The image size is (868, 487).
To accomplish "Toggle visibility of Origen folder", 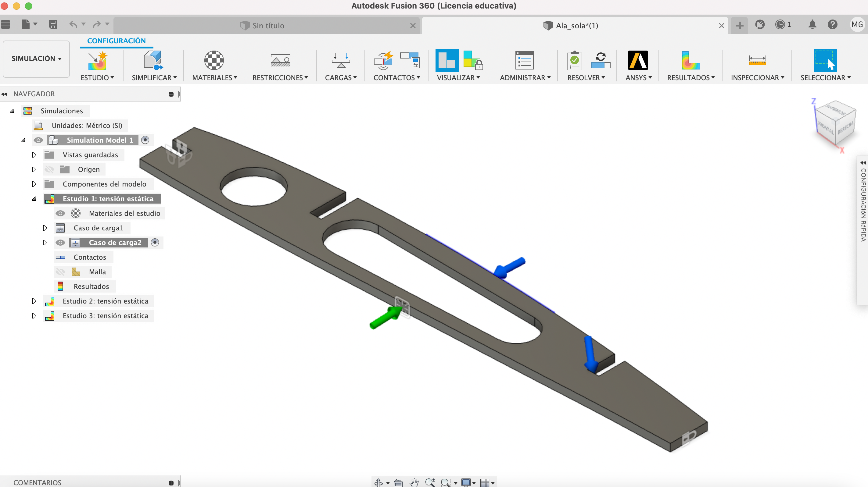I will [49, 169].
